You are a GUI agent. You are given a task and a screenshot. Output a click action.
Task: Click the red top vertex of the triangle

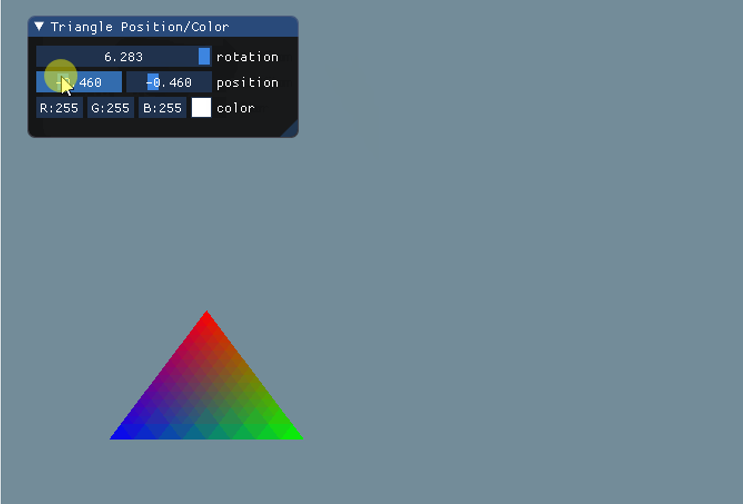tap(206, 318)
